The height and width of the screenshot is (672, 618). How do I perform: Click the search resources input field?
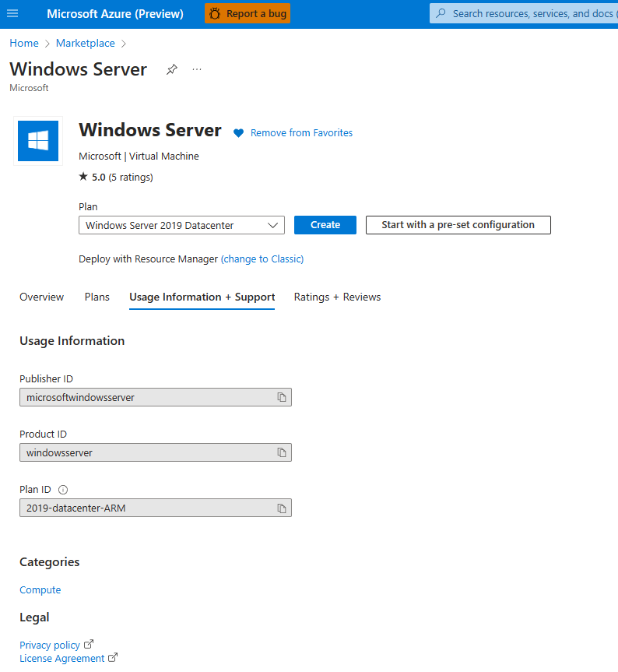(524, 14)
